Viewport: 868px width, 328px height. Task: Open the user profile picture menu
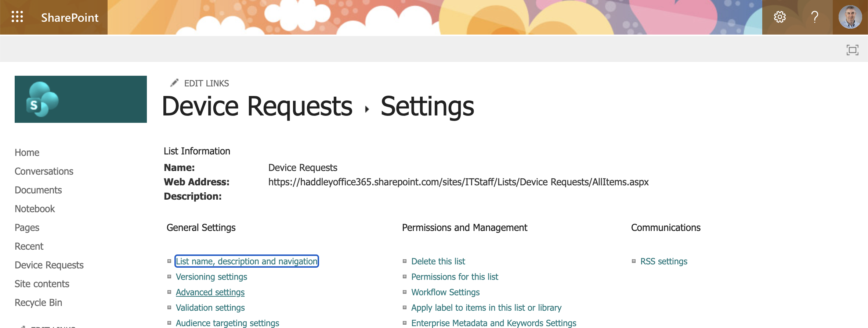[x=850, y=17]
